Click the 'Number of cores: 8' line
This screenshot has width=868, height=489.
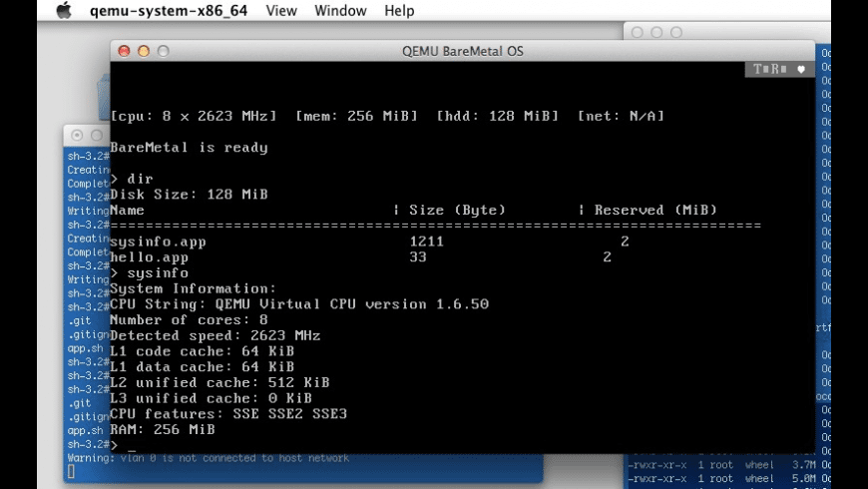(x=189, y=320)
